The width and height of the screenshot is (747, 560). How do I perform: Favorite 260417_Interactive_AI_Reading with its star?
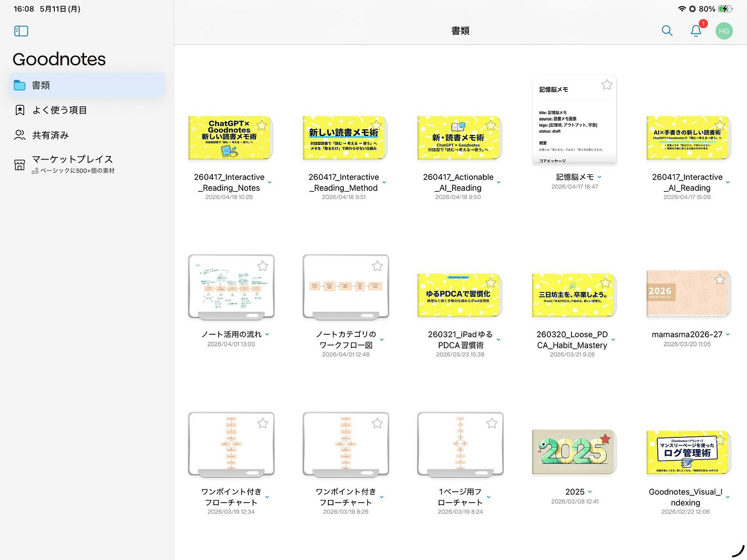click(720, 125)
